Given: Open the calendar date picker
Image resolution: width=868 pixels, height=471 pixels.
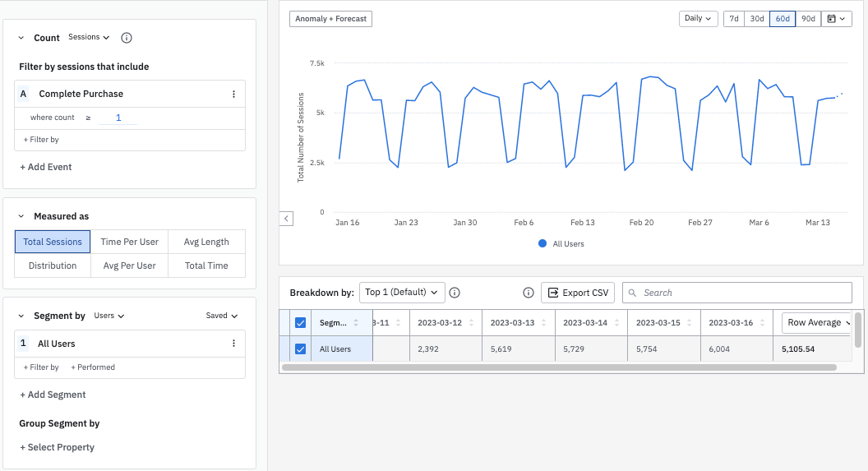Looking at the screenshot, I should 838,19.
